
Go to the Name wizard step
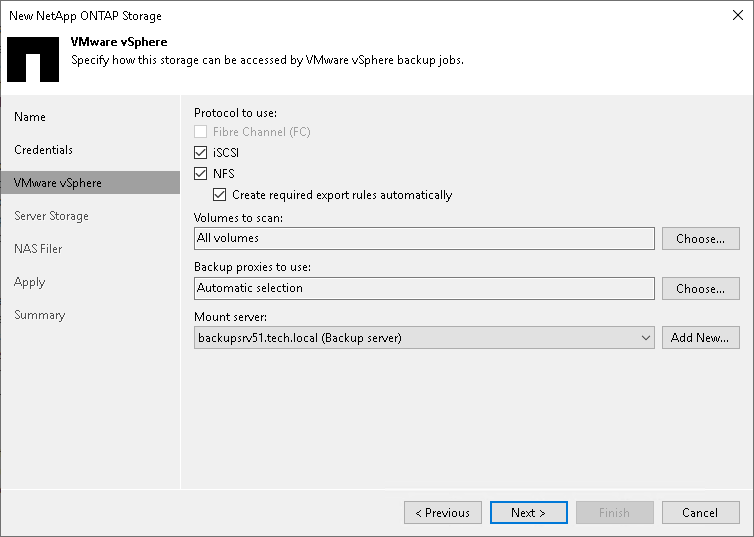tap(30, 117)
